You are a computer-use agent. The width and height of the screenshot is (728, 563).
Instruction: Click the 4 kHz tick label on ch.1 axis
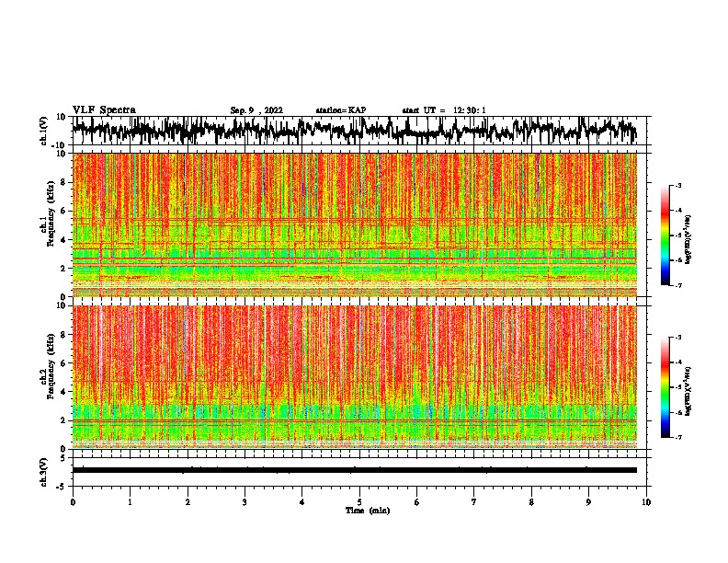pyautogui.click(x=63, y=240)
